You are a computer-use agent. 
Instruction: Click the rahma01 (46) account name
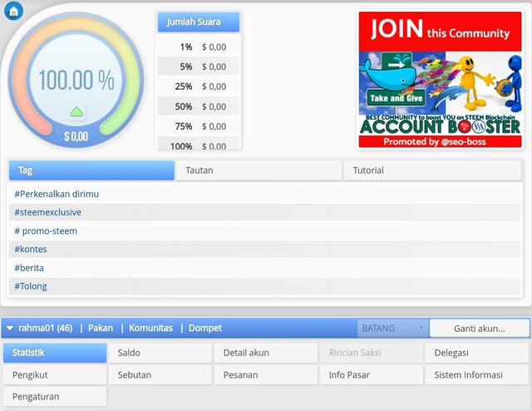pos(46,328)
